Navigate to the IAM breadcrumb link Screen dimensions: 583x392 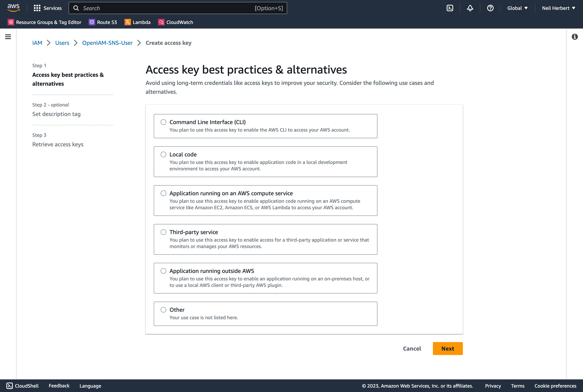(37, 43)
